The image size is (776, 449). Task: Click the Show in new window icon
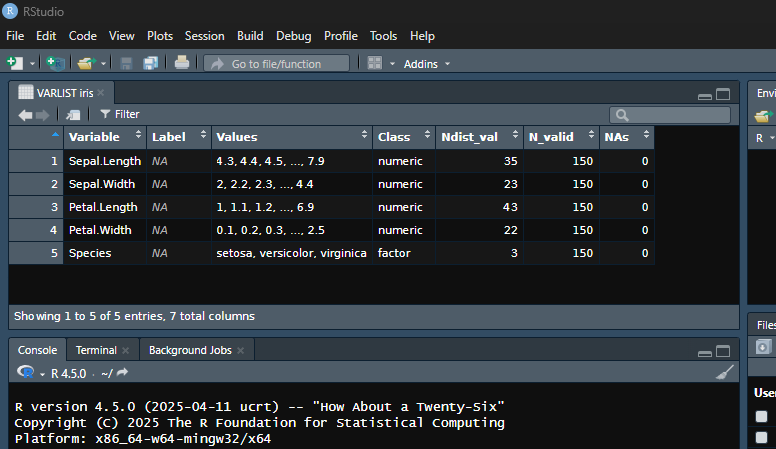point(74,114)
